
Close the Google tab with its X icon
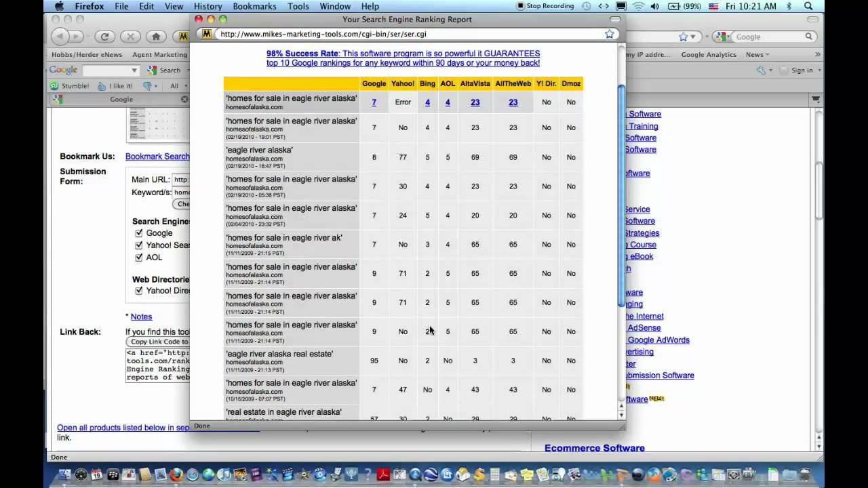pyautogui.click(x=184, y=99)
